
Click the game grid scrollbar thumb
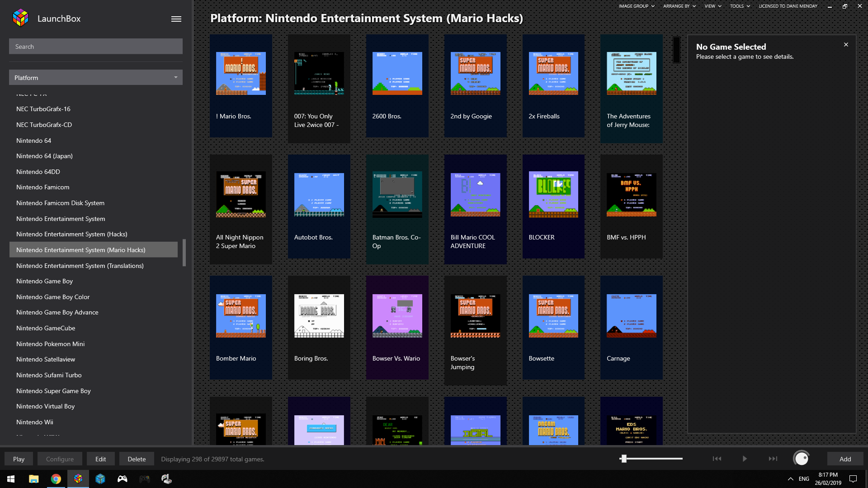tap(676, 50)
